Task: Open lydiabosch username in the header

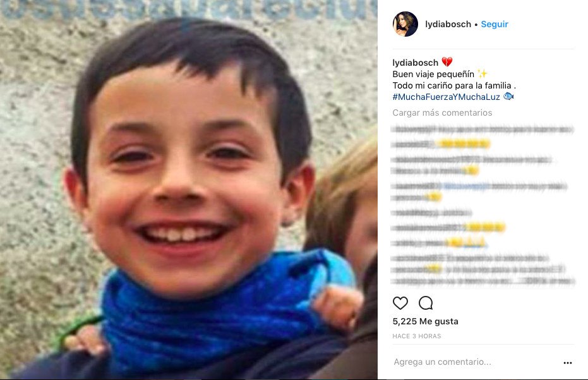Action: coord(448,24)
